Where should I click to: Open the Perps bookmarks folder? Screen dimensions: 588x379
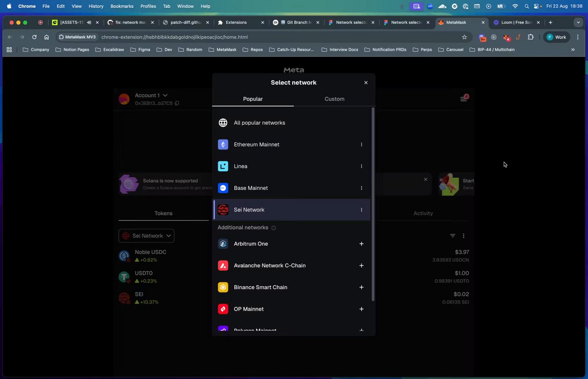coord(423,50)
